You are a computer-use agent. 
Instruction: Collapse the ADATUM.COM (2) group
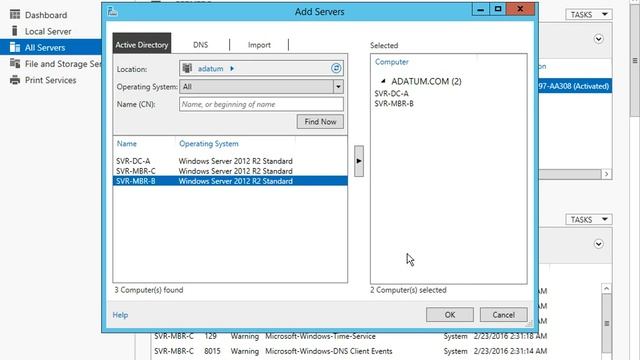(383, 81)
